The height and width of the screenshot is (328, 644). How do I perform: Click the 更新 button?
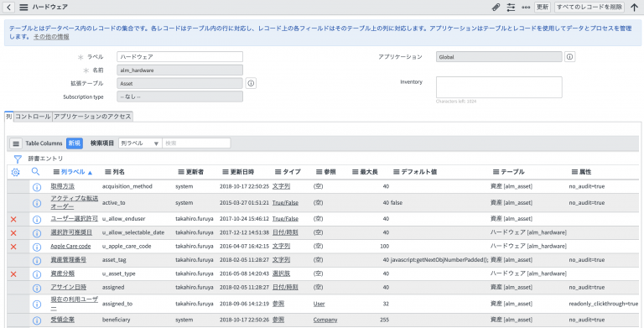click(543, 7)
